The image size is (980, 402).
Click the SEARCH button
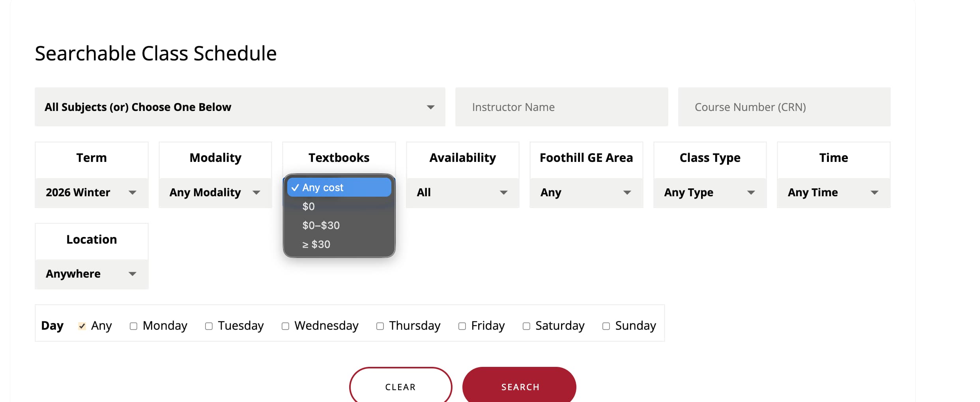coord(520,387)
